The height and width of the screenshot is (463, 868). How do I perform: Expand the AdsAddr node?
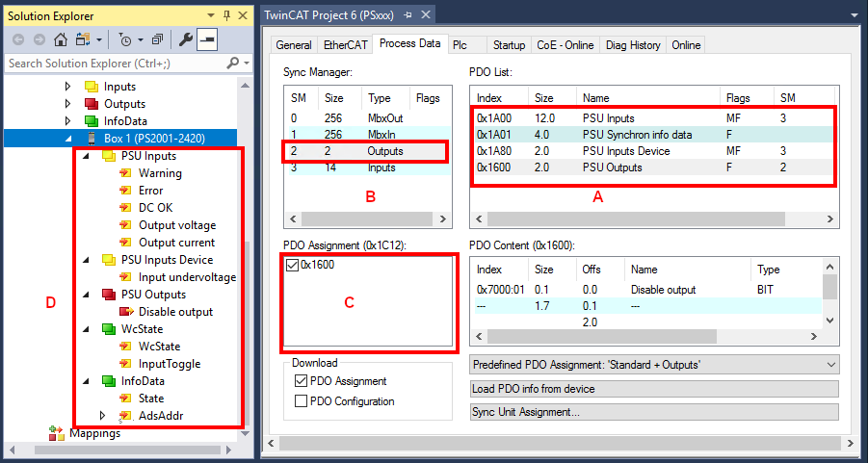point(102,415)
